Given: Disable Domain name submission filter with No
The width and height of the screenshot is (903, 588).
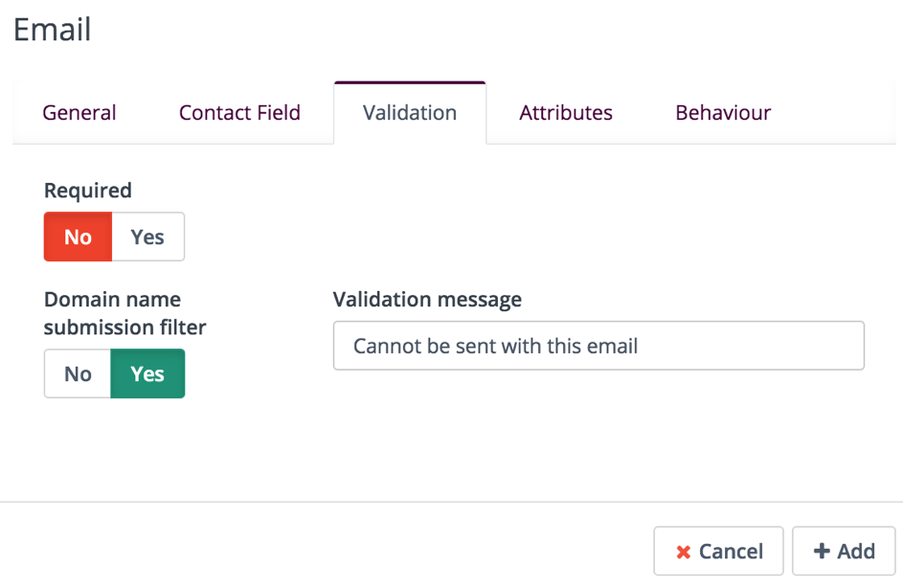Looking at the screenshot, I should coord(78,373).
